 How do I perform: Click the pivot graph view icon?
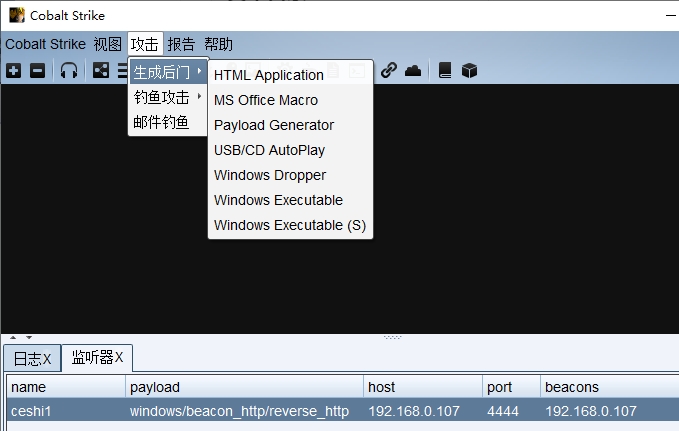(x=100, y=70)
